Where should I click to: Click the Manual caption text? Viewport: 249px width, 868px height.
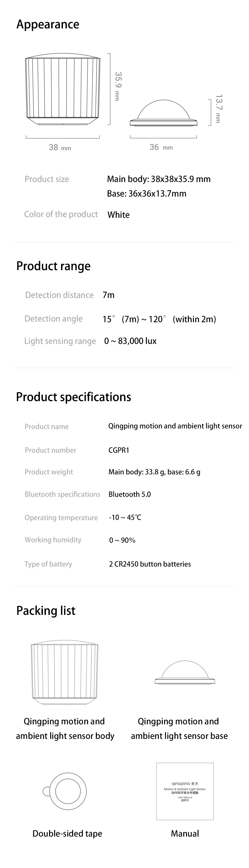(x=185, y=834)
